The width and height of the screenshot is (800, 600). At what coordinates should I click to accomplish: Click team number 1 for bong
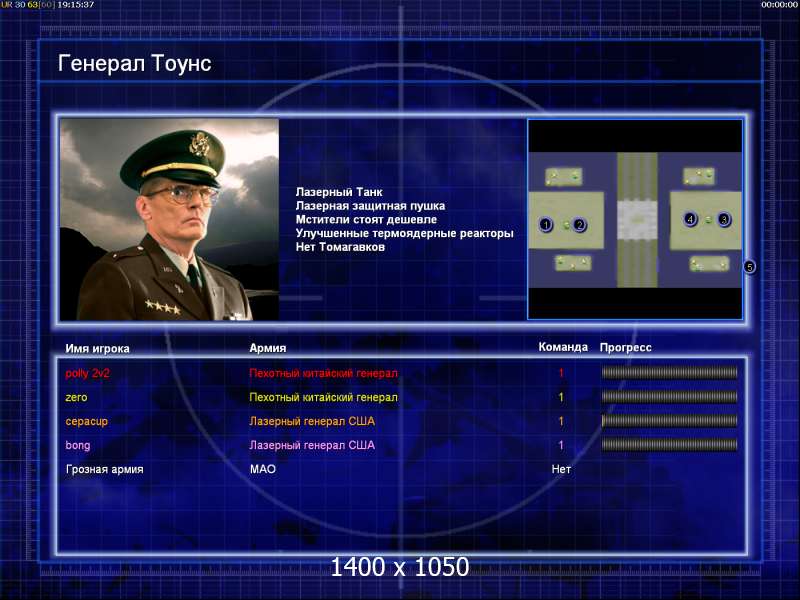[x=561, y=445]
